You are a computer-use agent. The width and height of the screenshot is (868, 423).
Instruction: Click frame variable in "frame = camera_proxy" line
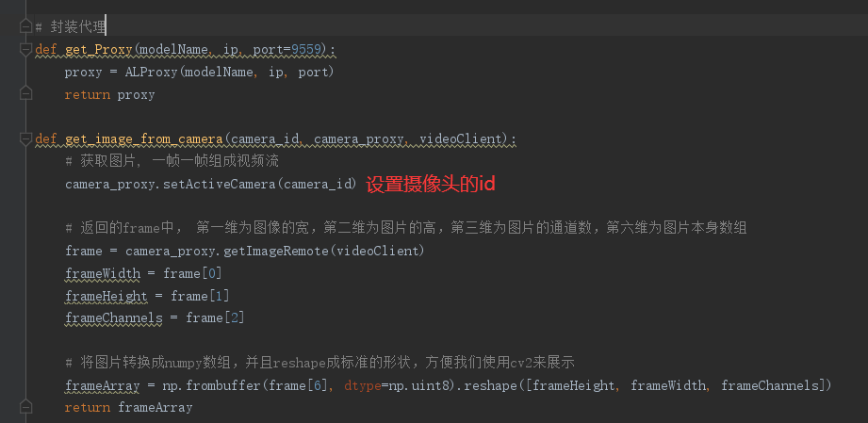click(83, 251)
